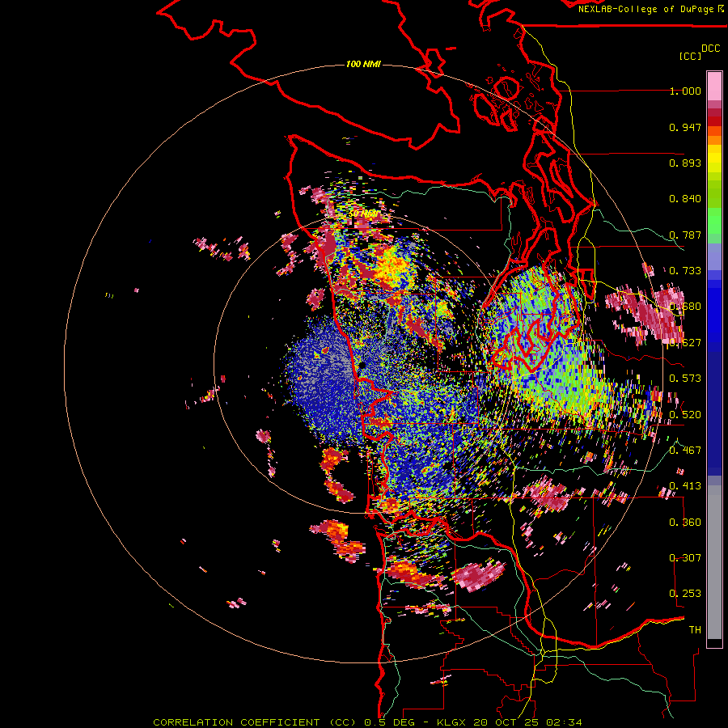
Task: Select the 0.840 scale value
Action: click(x=685, y=199)
